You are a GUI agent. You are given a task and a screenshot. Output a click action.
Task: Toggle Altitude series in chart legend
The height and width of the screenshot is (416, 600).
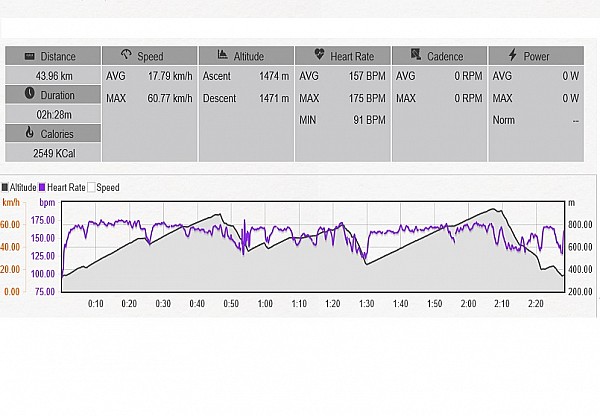[x=24, y=187]
